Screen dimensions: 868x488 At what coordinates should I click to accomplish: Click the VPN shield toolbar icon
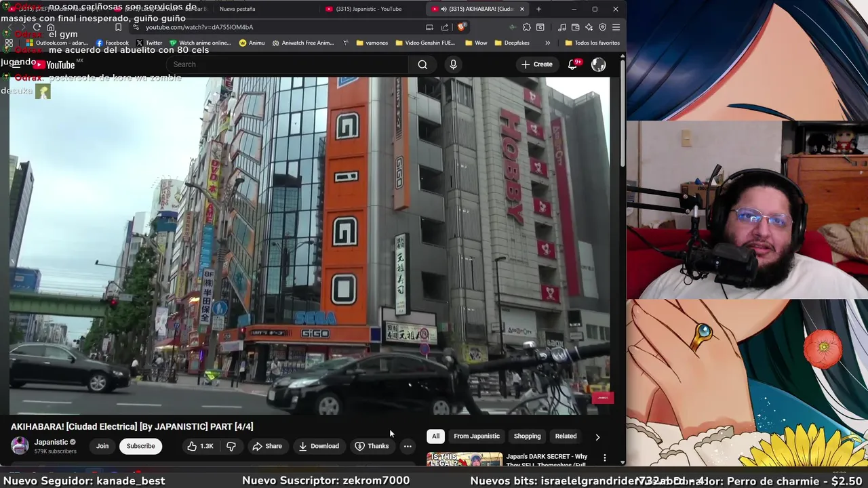[x=602, y=27]
